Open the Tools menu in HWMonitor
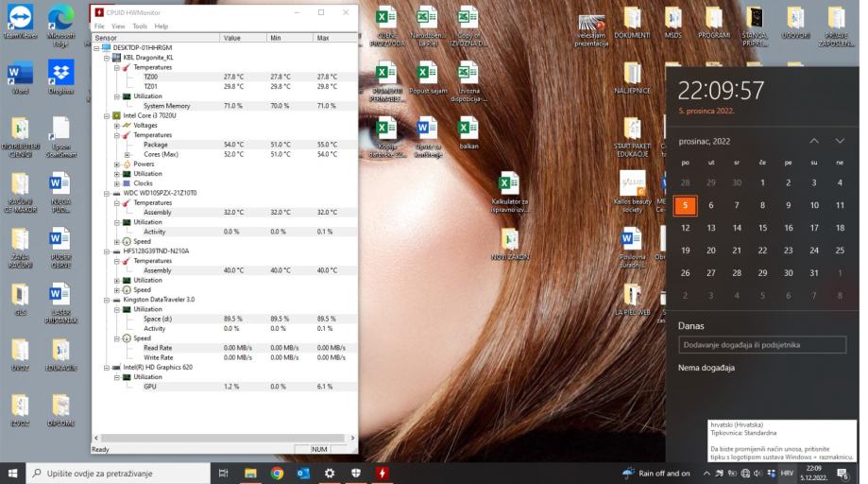The image size is (868, 484). click(x=140, y=26)
